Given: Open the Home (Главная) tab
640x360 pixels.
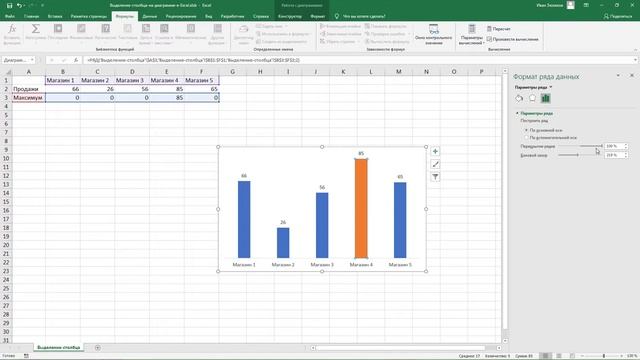Looking at the screenshot, I should click(31, 16).
